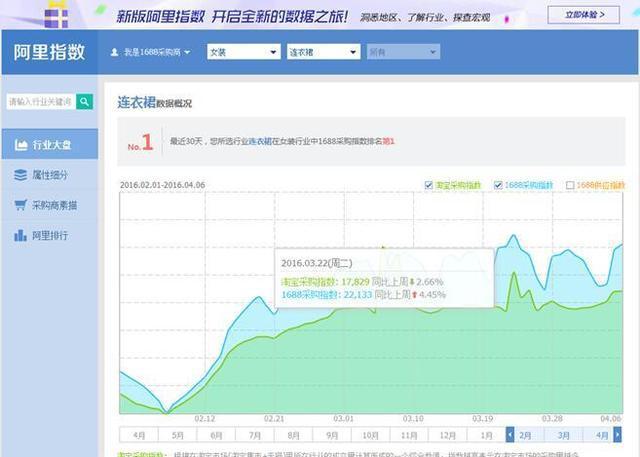This screenshot has width=640, height=457.
Task: Open 采购商素描 in the sidebar
Action: click(x=50, y=205)
